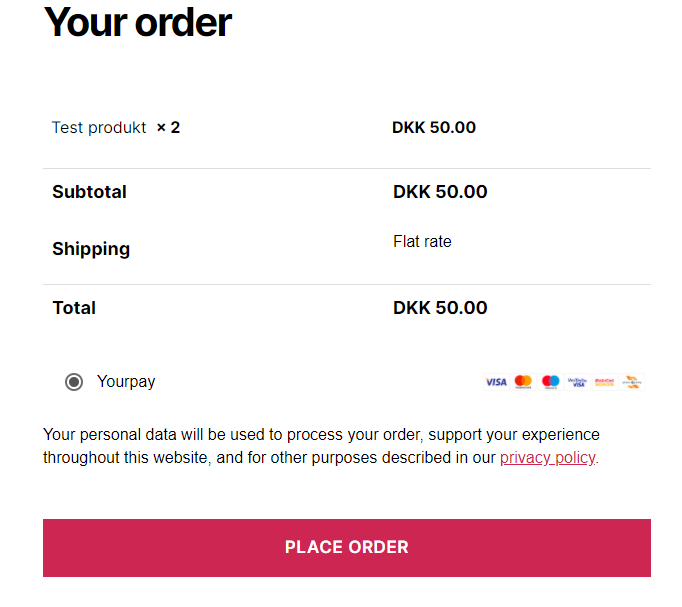This screenshot has width=682, height=607.
Task: Open the privacy policy link
Action: click(548, 458)
